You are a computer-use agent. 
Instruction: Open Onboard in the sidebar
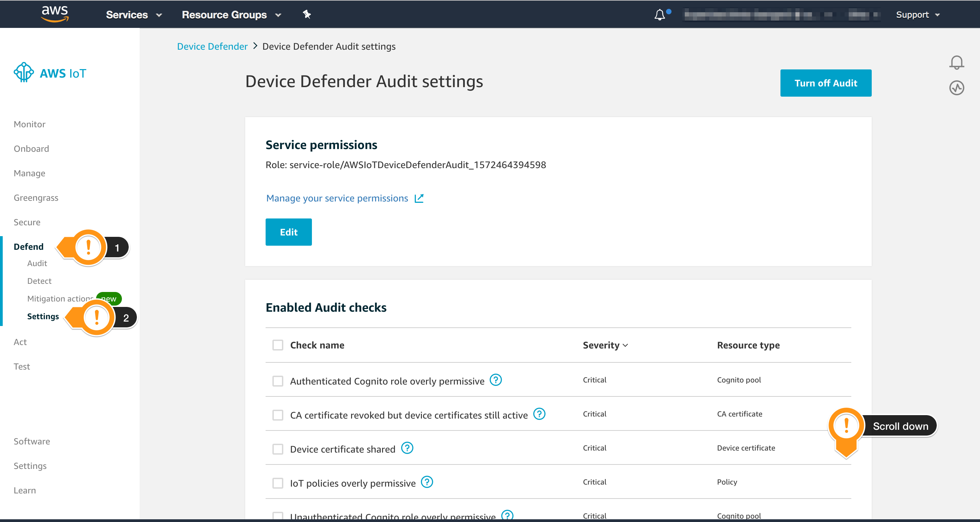[31, 149]
